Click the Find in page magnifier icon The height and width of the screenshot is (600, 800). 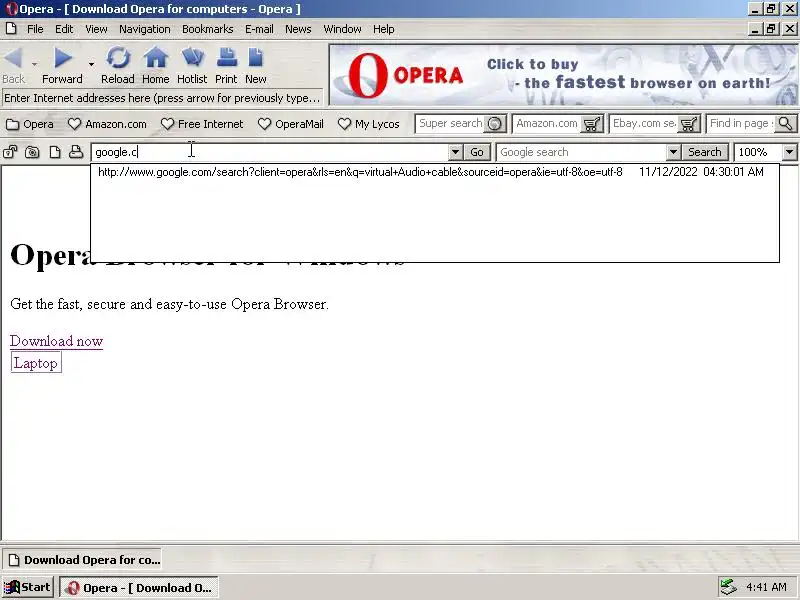[x=786, y=124]
